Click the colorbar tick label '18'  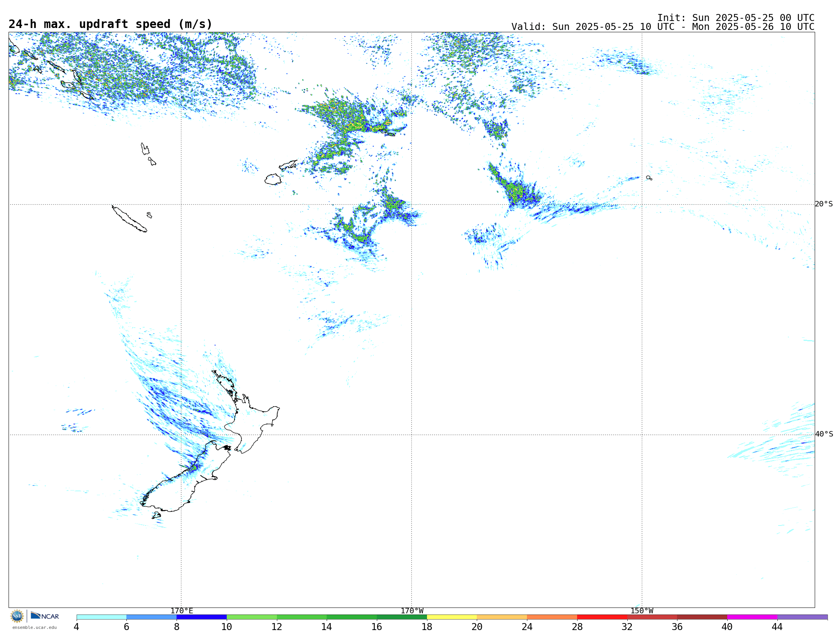pos(427,627)
